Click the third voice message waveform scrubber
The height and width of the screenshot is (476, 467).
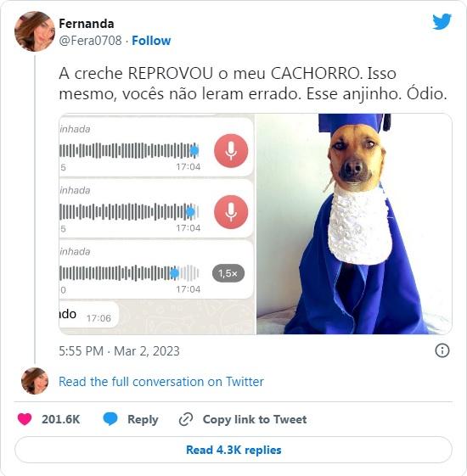pos(129,273)
